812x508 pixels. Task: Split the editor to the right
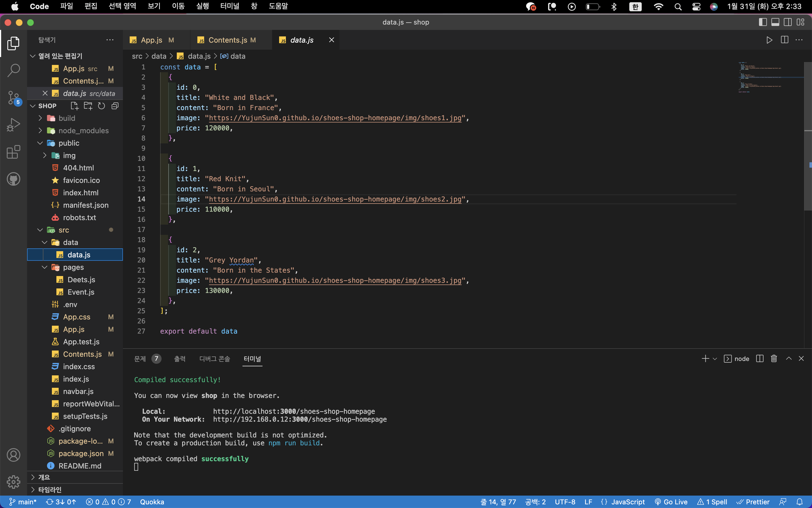pyautogui.click(x=784, y=40)
